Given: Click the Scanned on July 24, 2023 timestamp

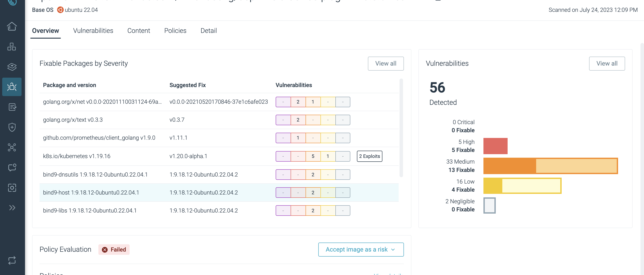Looking at the screenshot, I should (593, 10).
